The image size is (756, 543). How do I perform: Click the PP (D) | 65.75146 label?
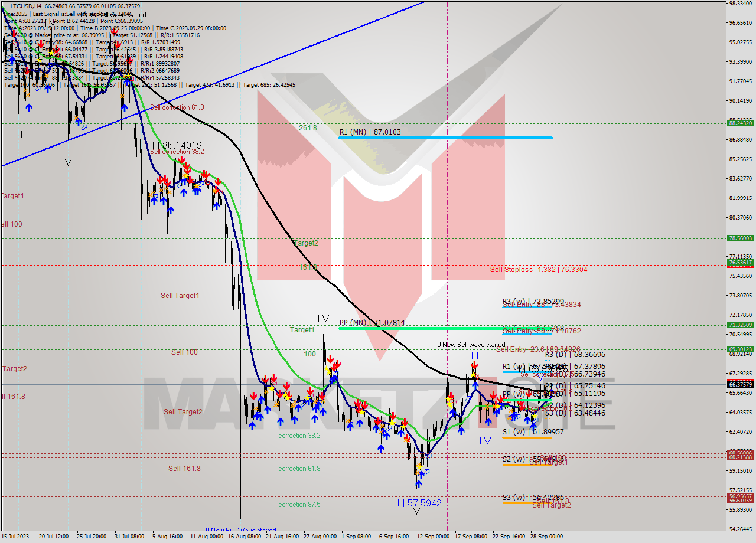[575, 386]
